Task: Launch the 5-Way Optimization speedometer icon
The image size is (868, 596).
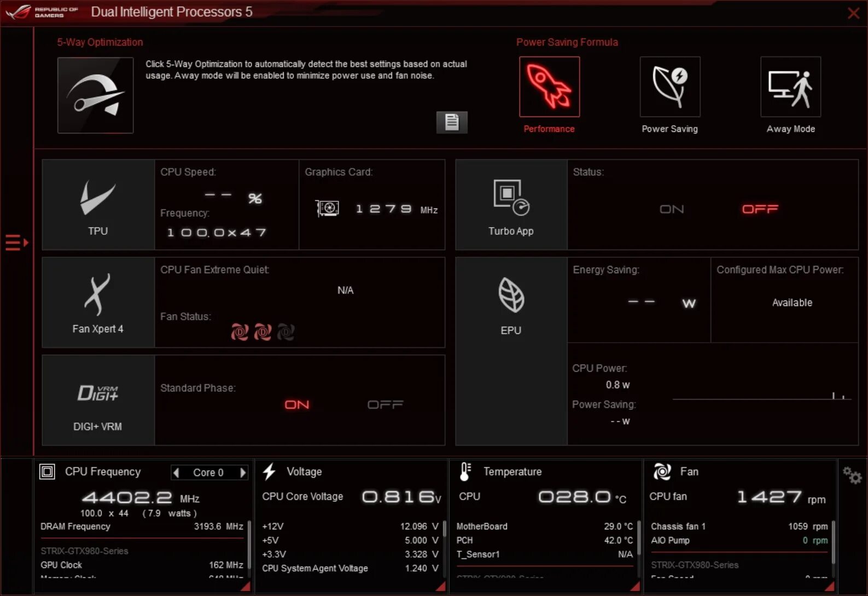Action: click(95, 95)
